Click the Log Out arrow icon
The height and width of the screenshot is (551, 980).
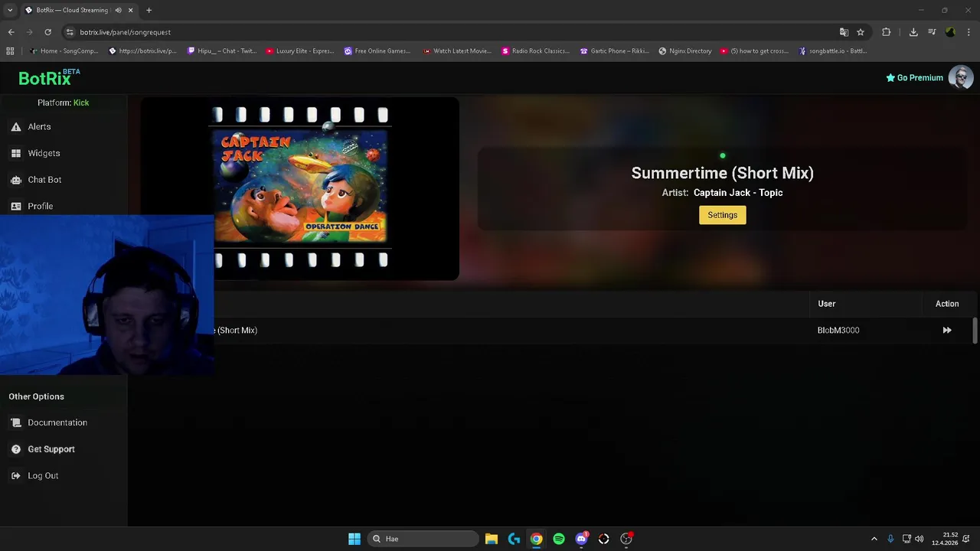point(16,476)
